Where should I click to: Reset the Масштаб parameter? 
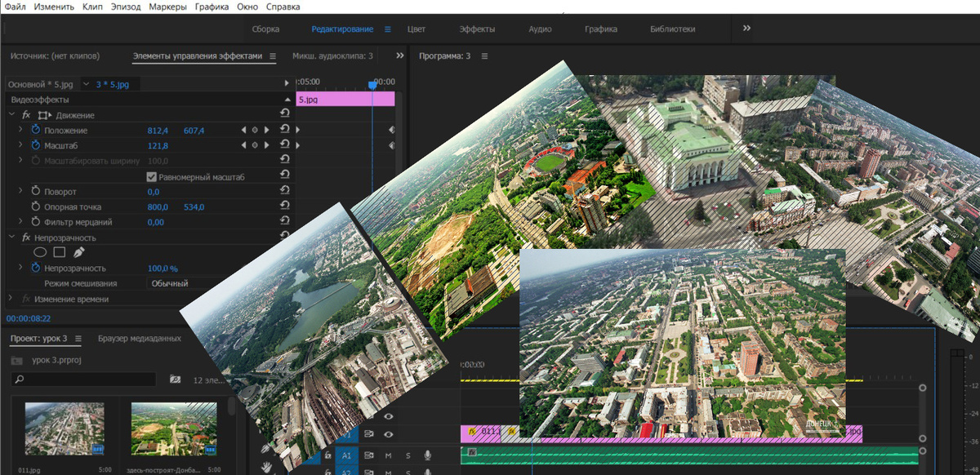tap(284, 144)
